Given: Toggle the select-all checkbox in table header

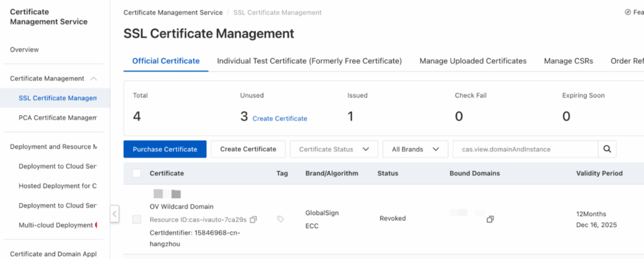Looking at the screenshot, I should pos(136,174).
